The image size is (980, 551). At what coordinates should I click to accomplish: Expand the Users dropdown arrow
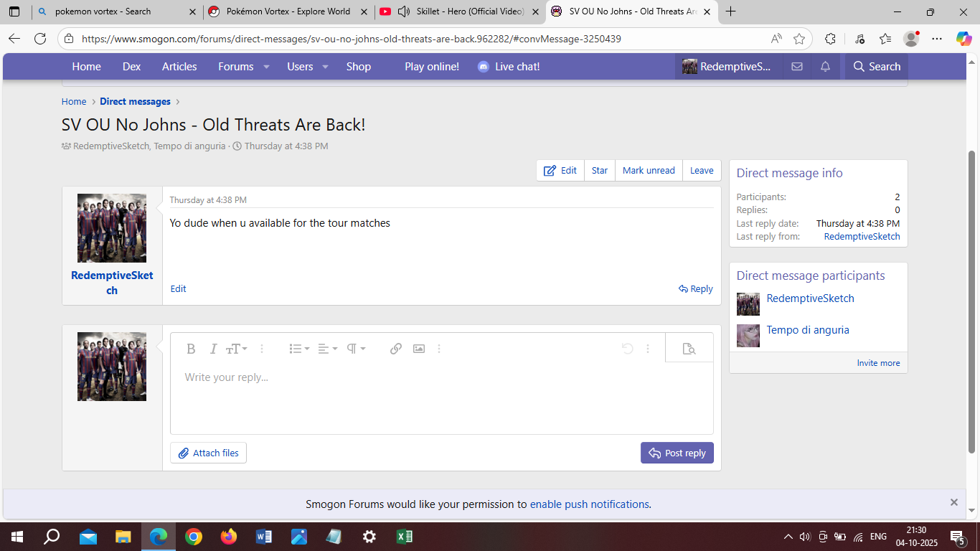(x=325, y=67)
